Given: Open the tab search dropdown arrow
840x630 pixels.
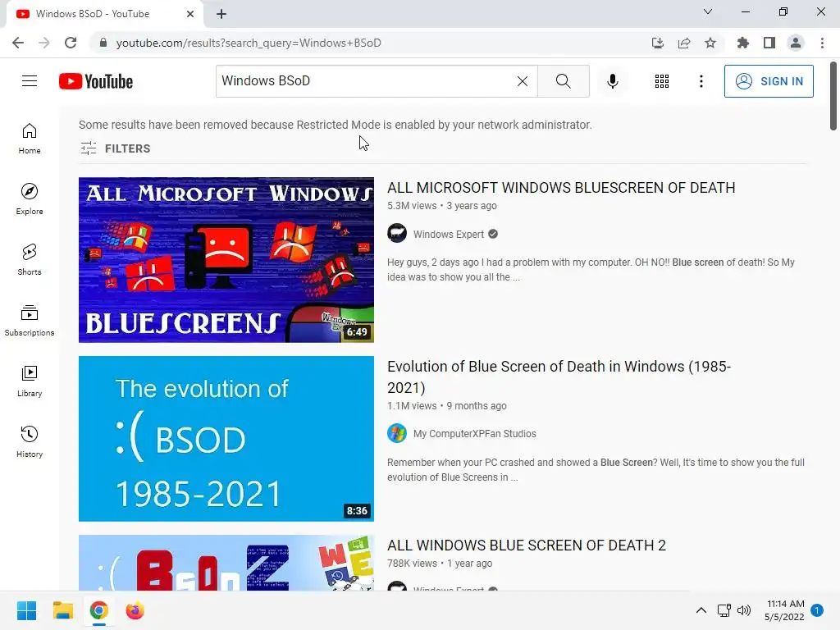Looking at the screenshot, I should coord(708,11).
